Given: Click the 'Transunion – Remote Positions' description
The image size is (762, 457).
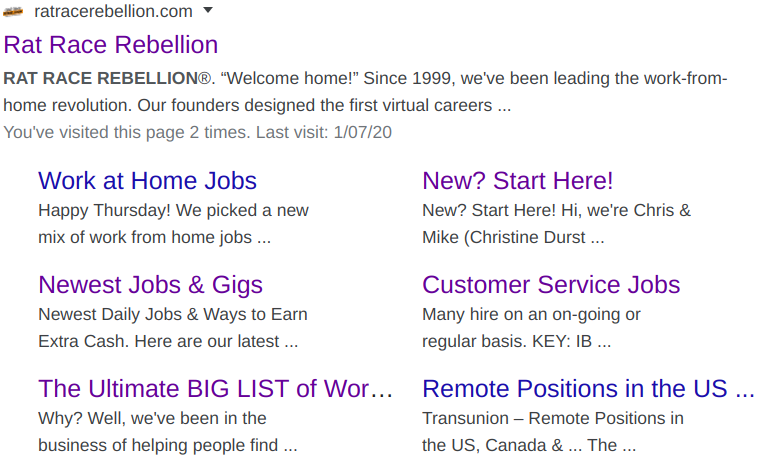Looking at the screenshot, I should (x=553, y=419).
